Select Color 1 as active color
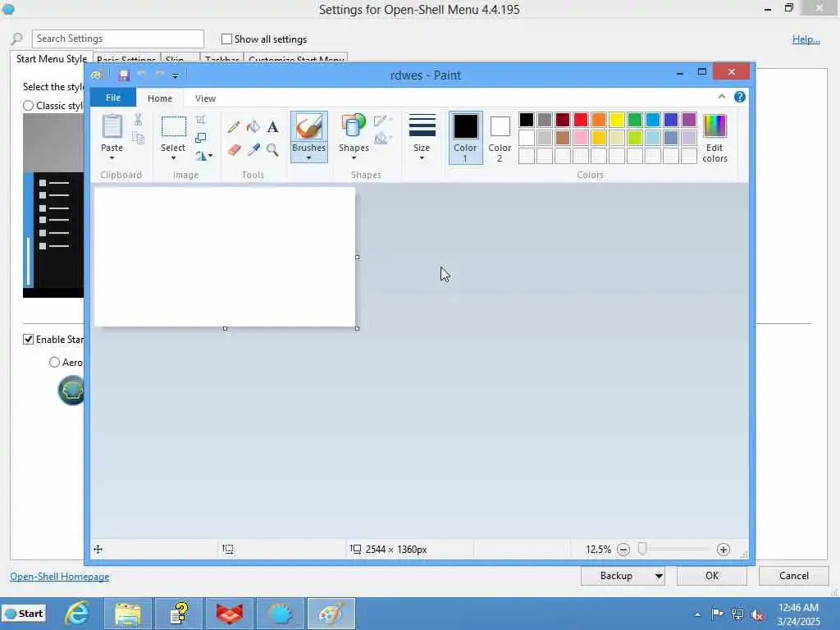Viewport: 840px width, 630px height. pos(466,138)
